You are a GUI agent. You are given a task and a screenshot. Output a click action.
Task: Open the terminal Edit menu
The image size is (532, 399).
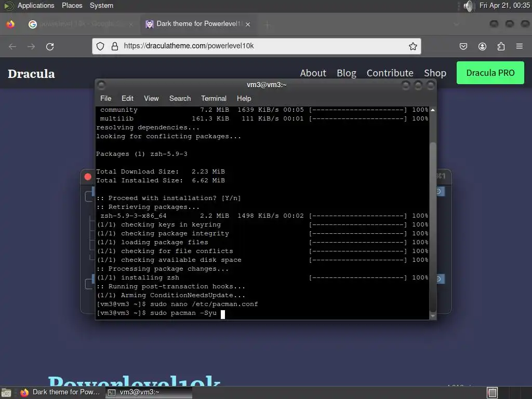click(127, 98)
